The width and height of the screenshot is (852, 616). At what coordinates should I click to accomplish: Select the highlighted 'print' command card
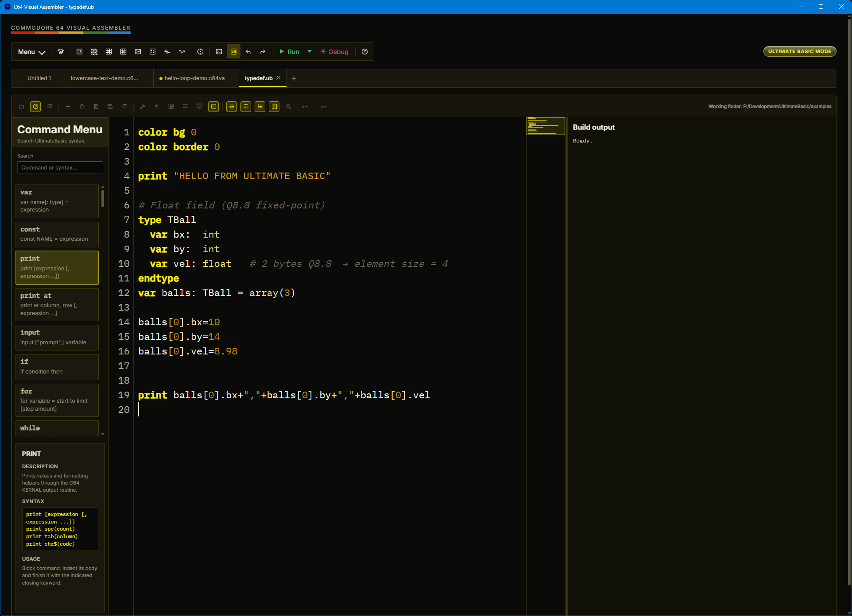(57, 268)
